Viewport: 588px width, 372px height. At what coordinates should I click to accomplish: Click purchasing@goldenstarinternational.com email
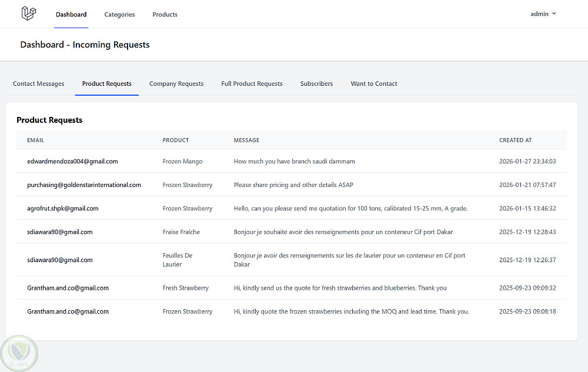pos(84,185)
